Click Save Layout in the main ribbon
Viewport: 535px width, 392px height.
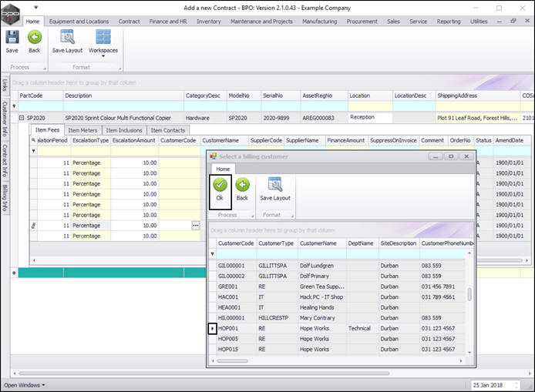[67, 39]
